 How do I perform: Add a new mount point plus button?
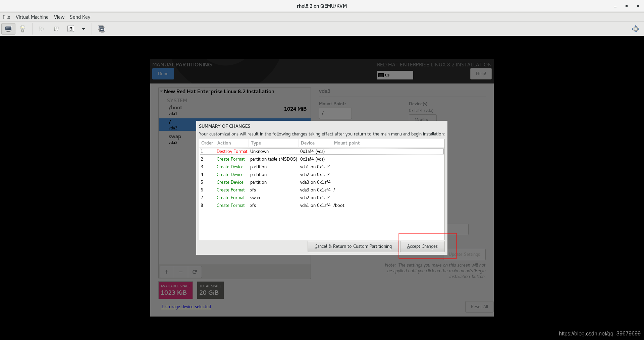[x=167, y=272]
